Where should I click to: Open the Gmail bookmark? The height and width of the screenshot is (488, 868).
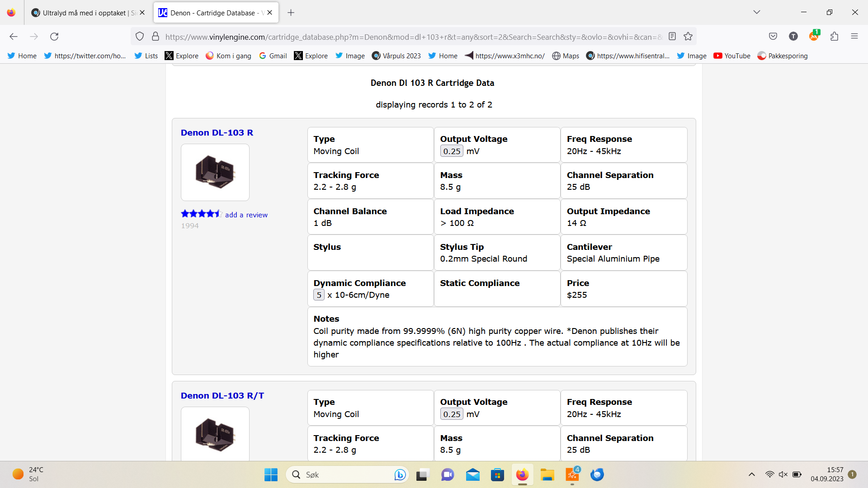tap(273, 56)
